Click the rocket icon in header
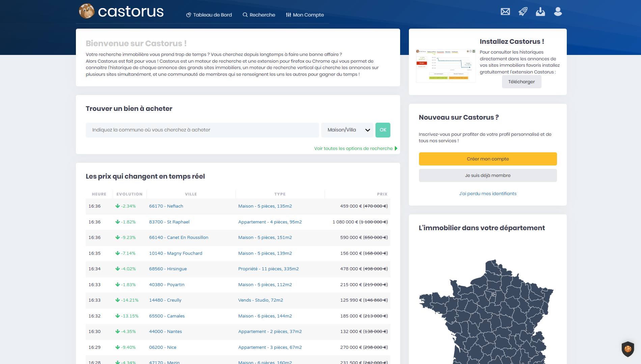641x364 pixels. point(523,12)
